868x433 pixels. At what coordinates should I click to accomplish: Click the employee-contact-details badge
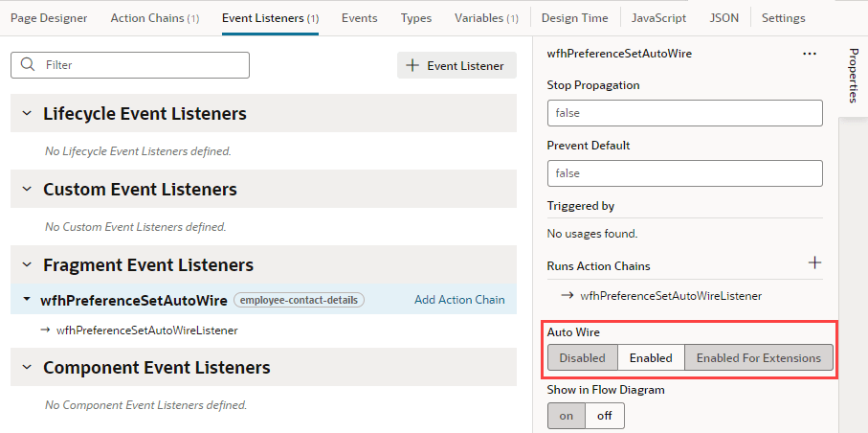(299, 300)
